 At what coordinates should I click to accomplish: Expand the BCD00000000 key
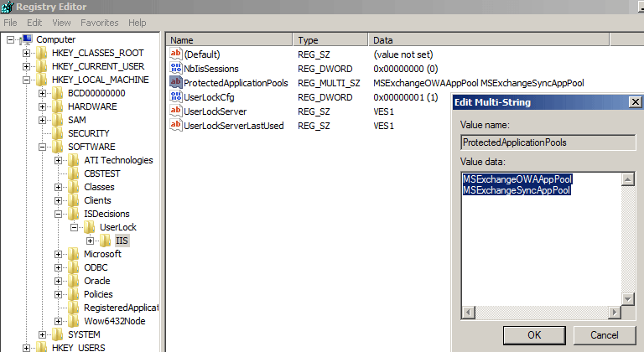[x=42, y=93]
